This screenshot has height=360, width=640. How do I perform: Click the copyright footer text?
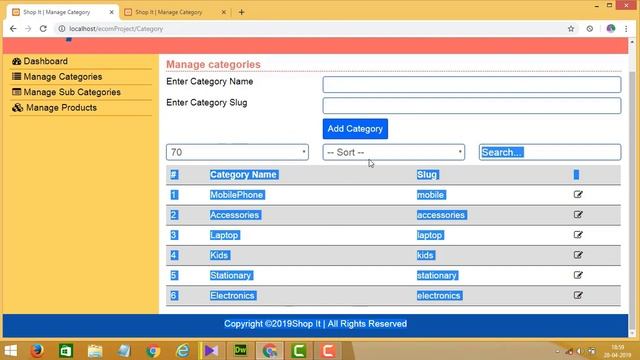coord(315,324)
